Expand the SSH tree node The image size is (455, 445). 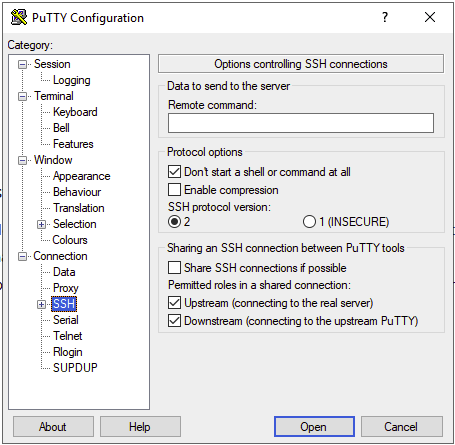pos(41,304)
